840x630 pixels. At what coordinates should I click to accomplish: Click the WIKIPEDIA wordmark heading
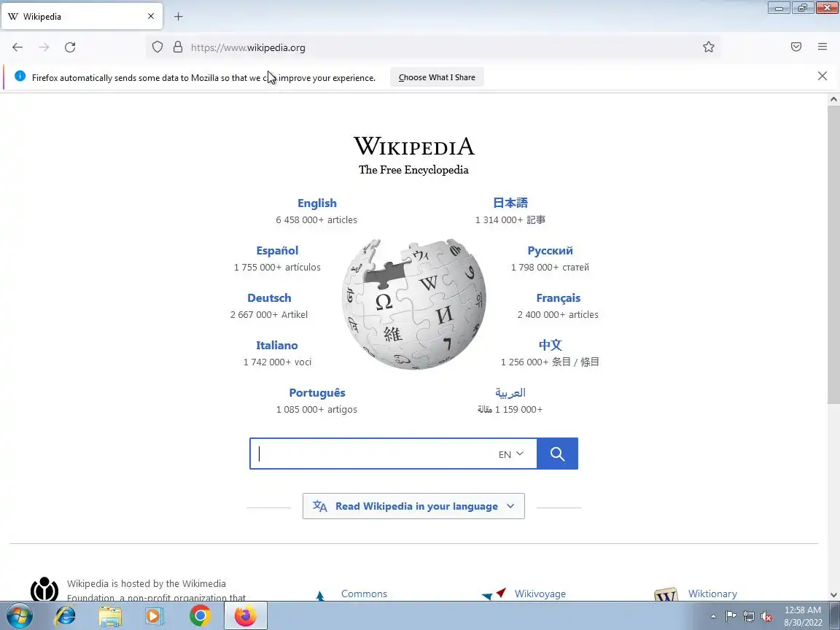coord(413,147)
